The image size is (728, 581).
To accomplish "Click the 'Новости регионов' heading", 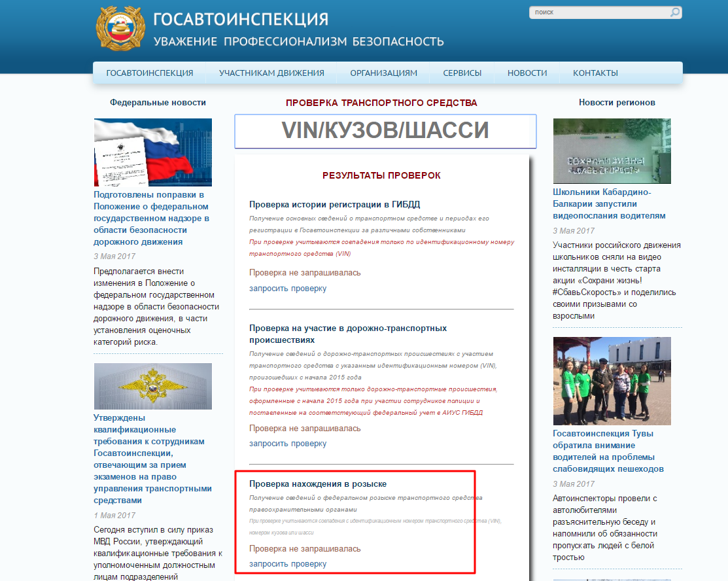I will tap(617, 103).
